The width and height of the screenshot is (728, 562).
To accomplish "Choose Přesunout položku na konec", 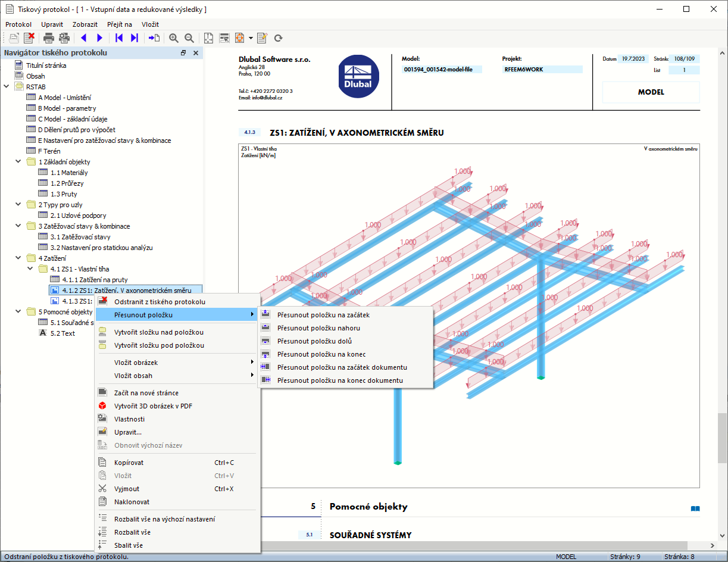I will point(345,354).
